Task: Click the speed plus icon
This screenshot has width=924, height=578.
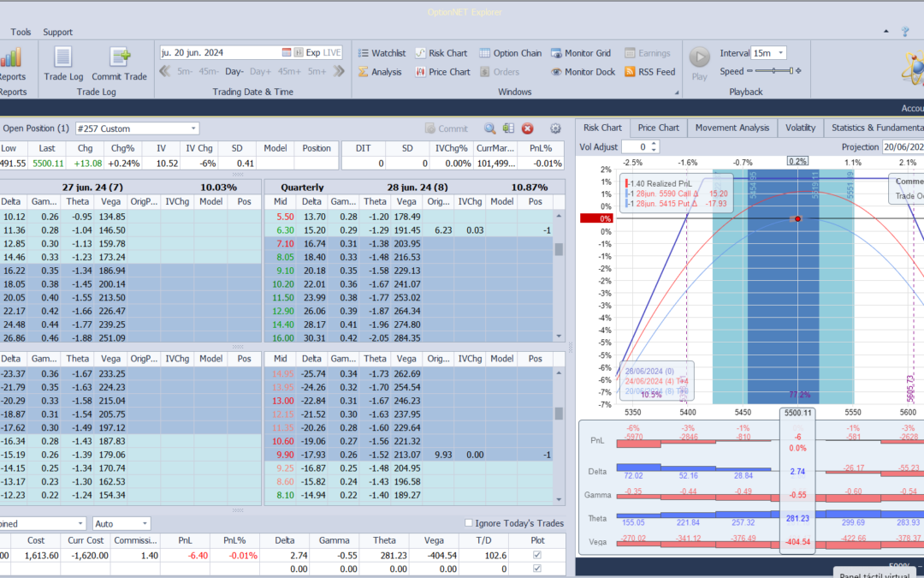Action: coord(798,71)
